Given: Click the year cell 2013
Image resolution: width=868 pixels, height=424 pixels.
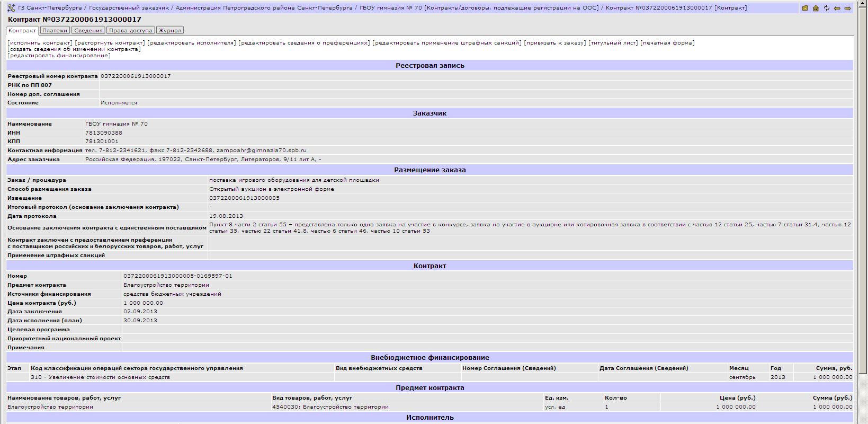Looking at the screenshot, I should [x=778, y=377].
